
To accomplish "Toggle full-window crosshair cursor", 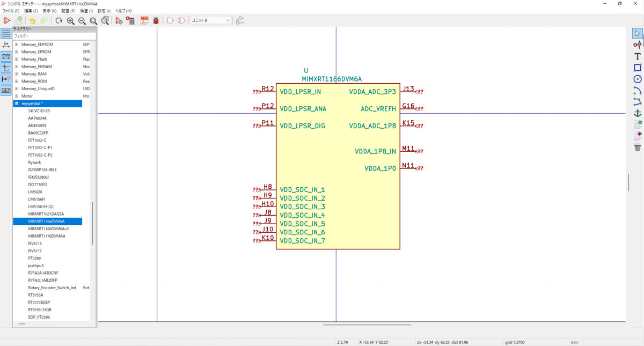I will [x=6, y=68].
